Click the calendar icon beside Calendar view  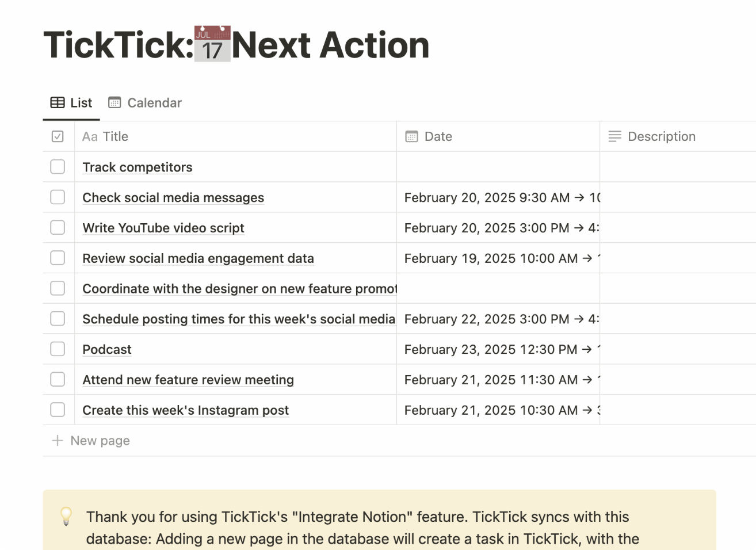pyautogui.click(x=115, y=102)
